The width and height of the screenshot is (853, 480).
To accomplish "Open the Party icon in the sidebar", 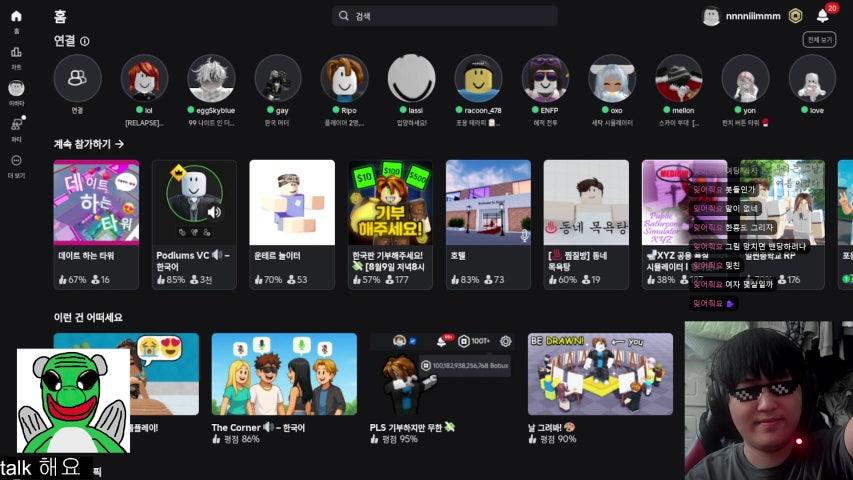I will pyautogui.click(x=16, y=124).
